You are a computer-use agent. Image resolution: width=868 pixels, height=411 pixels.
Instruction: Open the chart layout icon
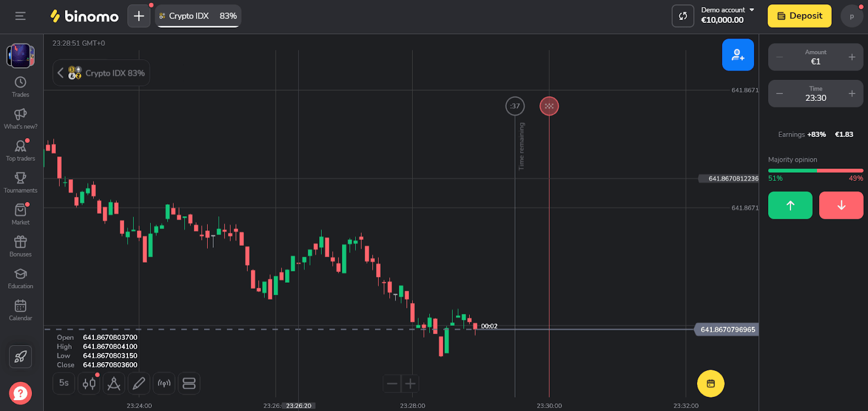189,383
